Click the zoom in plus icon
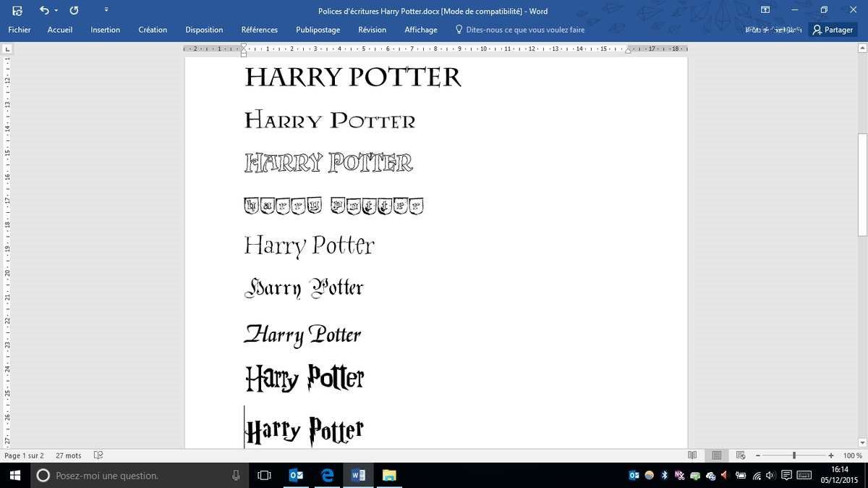 831,455
